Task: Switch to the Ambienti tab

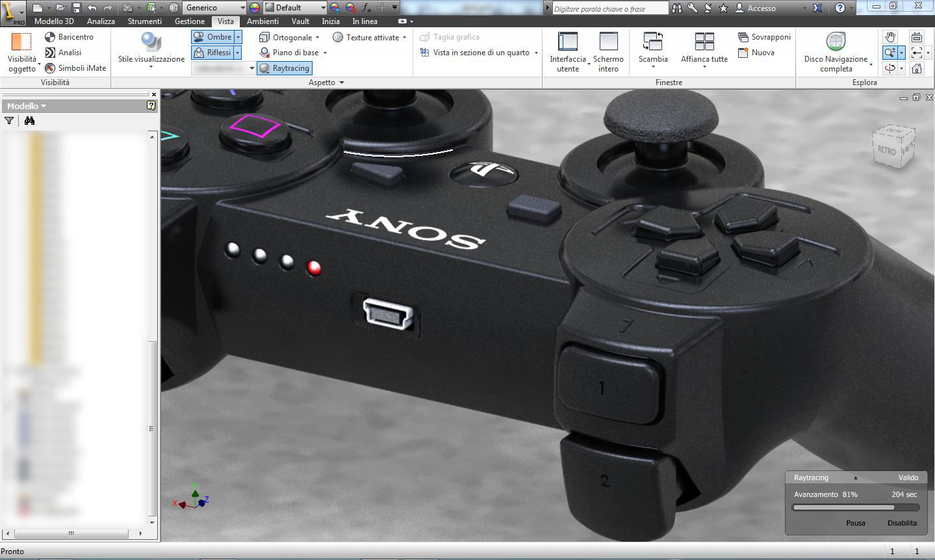Action: coord(263,21)
